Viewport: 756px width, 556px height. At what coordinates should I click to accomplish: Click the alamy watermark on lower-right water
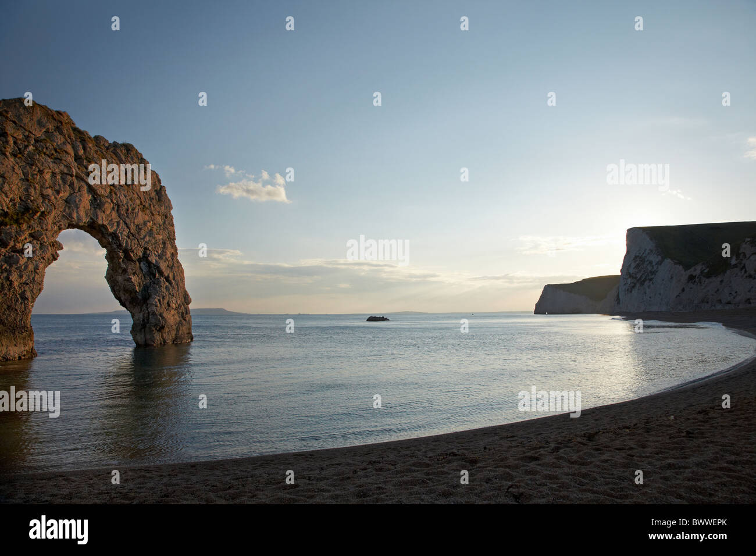(x=549, y=401)
